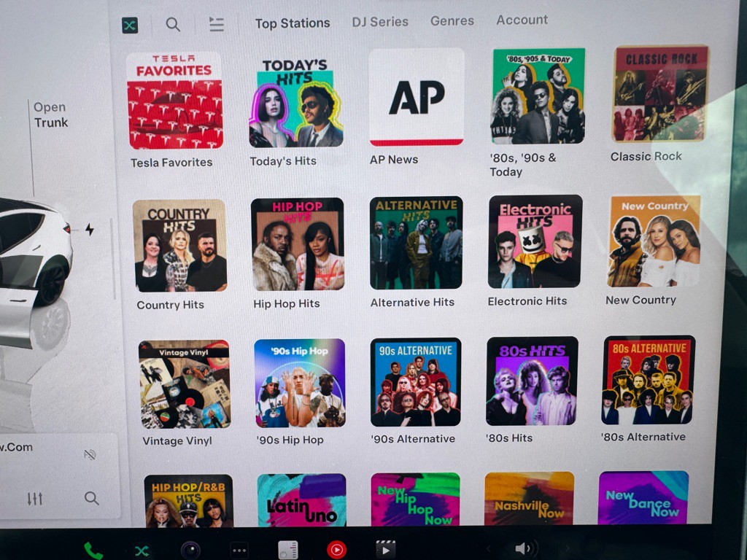Select the '80s, '90s & Today station
The width and height of the screenshot is (747, 560).
(538, 96)
